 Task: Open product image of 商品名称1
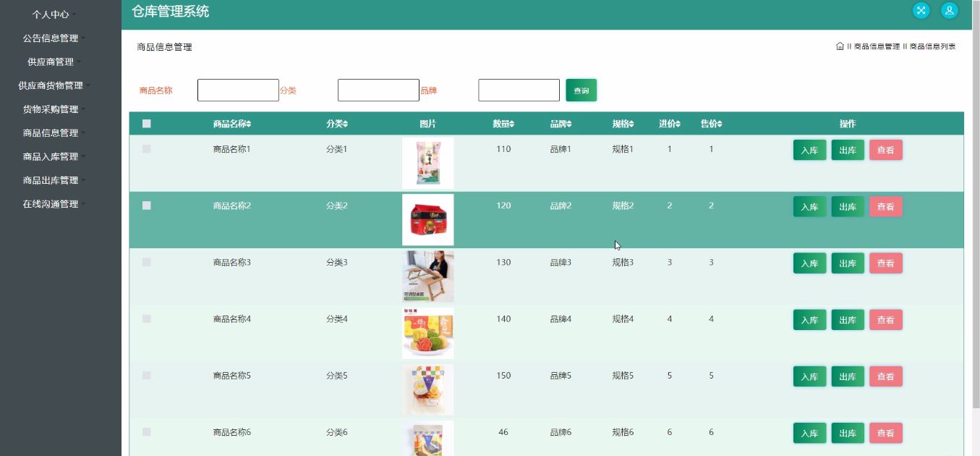click(x=427, y=163)
